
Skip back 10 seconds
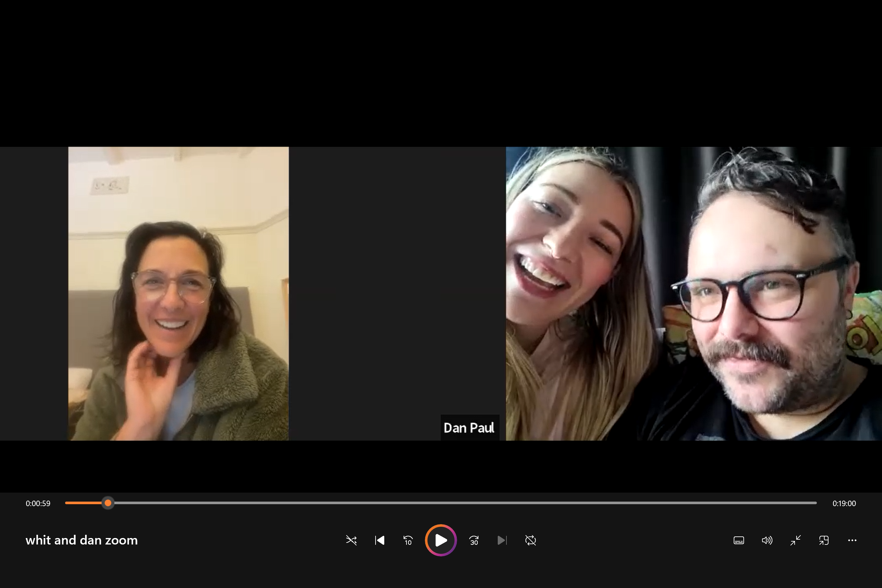click(x=408, y=540)
